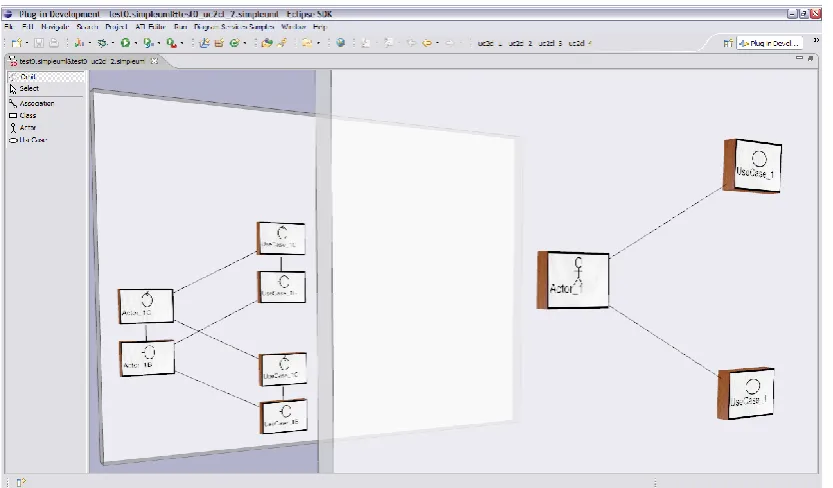This screenshot has width=833, height=488.
Task: Click the uc2d 3 toolbar button
Action: 550,44
